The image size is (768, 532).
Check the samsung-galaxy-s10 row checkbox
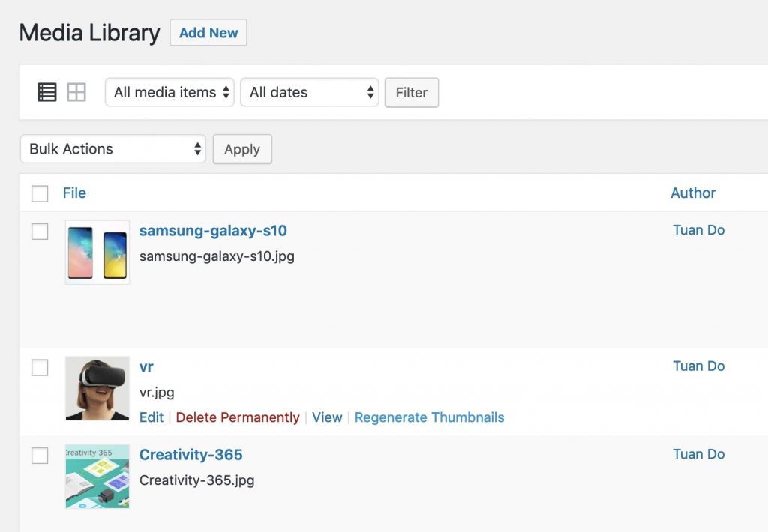[40, 232]
